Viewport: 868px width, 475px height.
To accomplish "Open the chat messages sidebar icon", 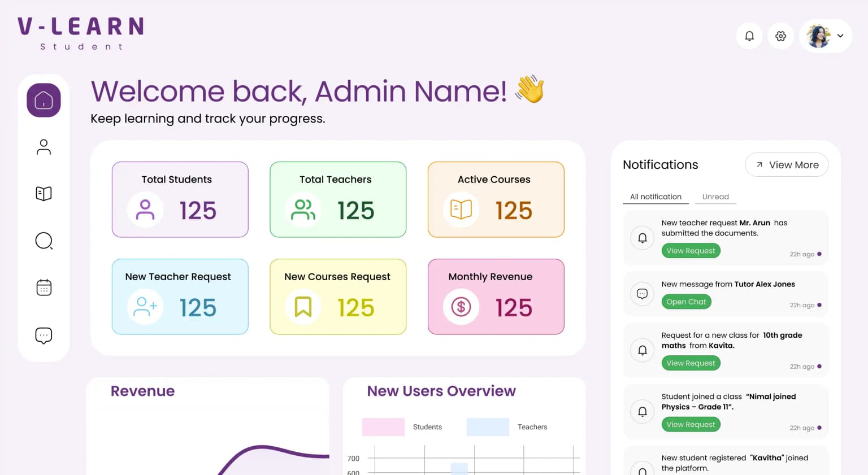I will click(44, 335).
